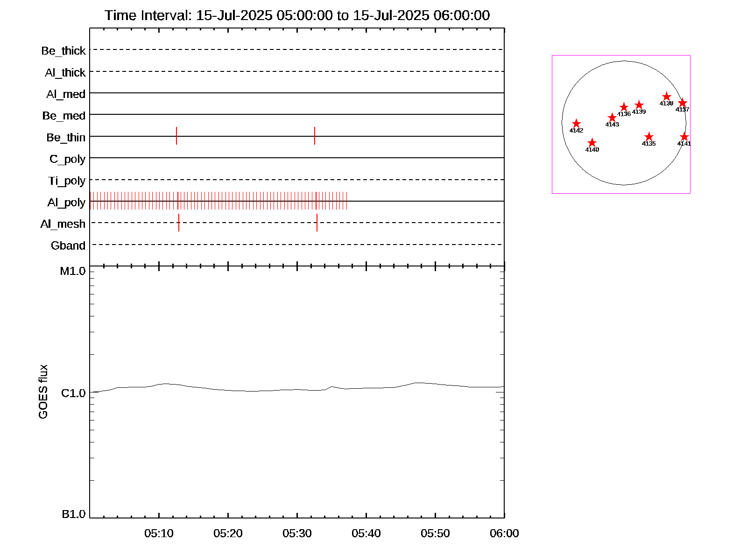Click the red star for region 4142

tap(576, 124)
